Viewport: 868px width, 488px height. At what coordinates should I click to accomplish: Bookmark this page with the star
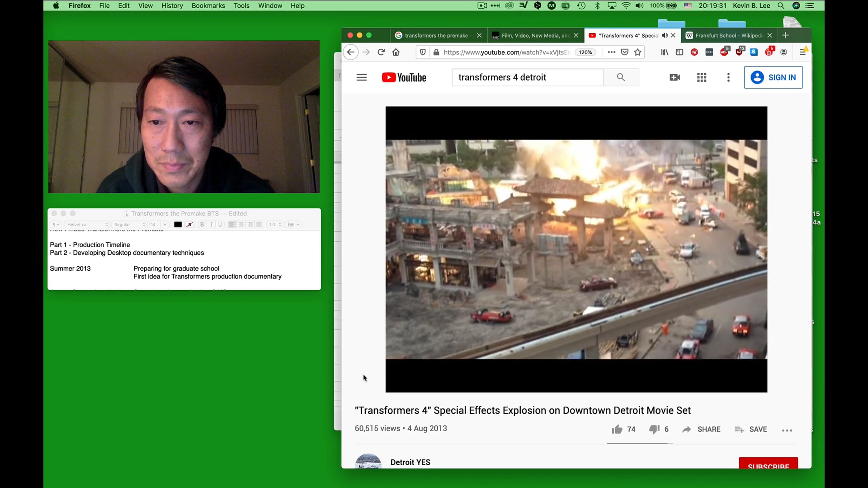(638, 52)
